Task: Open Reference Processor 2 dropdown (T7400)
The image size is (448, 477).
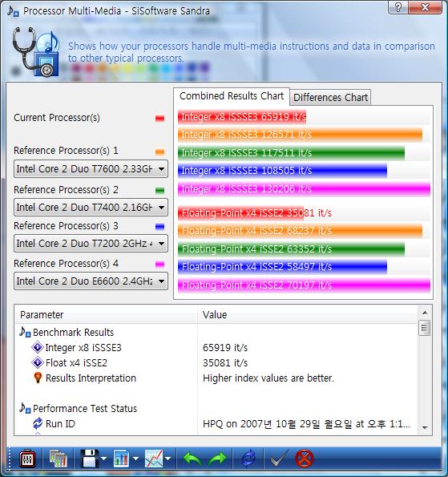Action: pos(91,208)
